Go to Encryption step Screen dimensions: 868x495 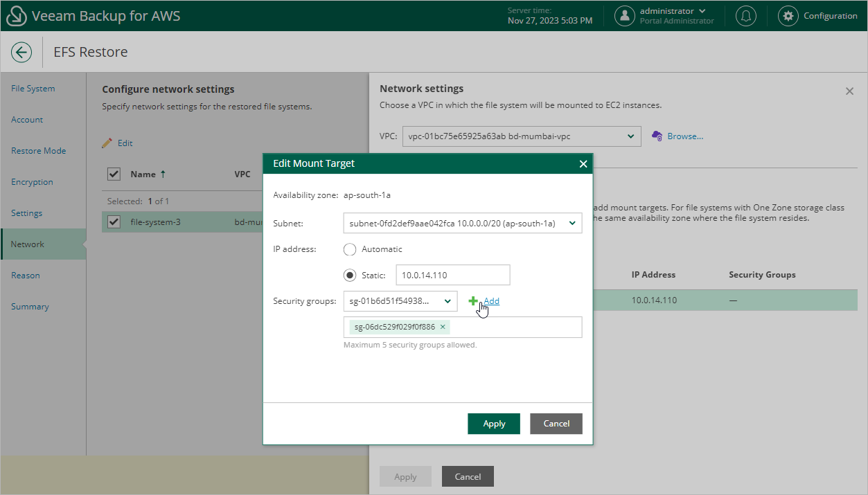pyautogui.click(x=32, y=182)
